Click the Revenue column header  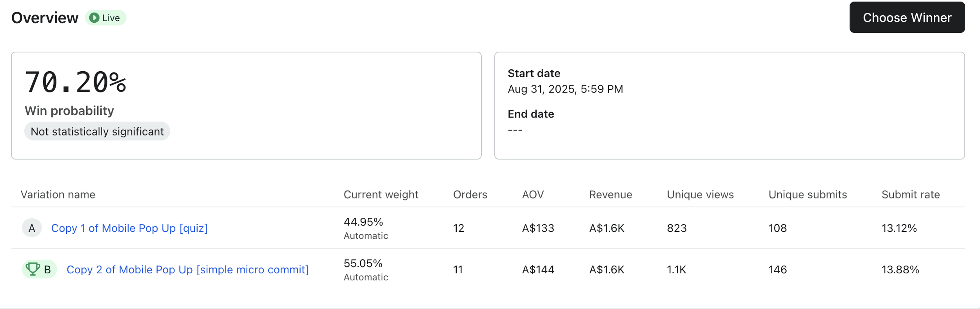click(x=610, y=195)
